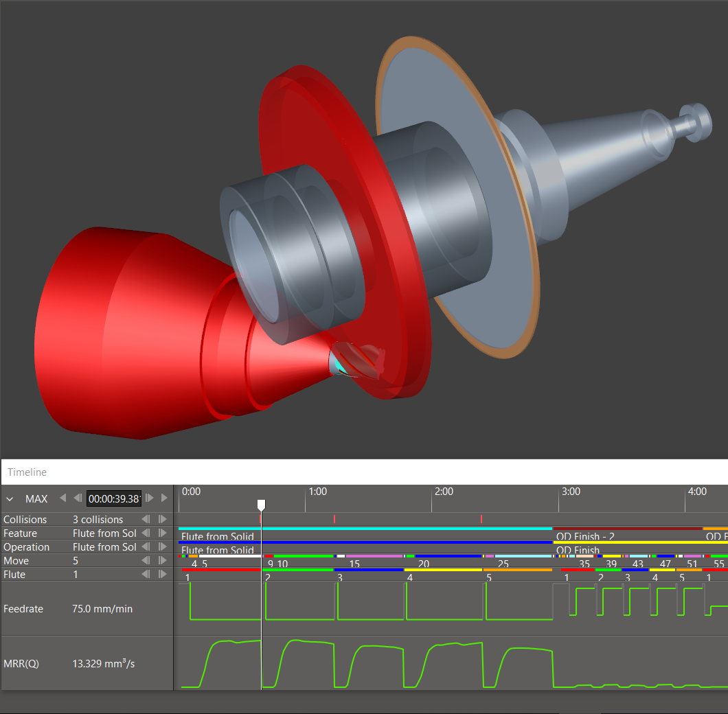Select the playhead marker on time ruler
The width and height of the screenshot is (728, 714).
click(261, 505)
